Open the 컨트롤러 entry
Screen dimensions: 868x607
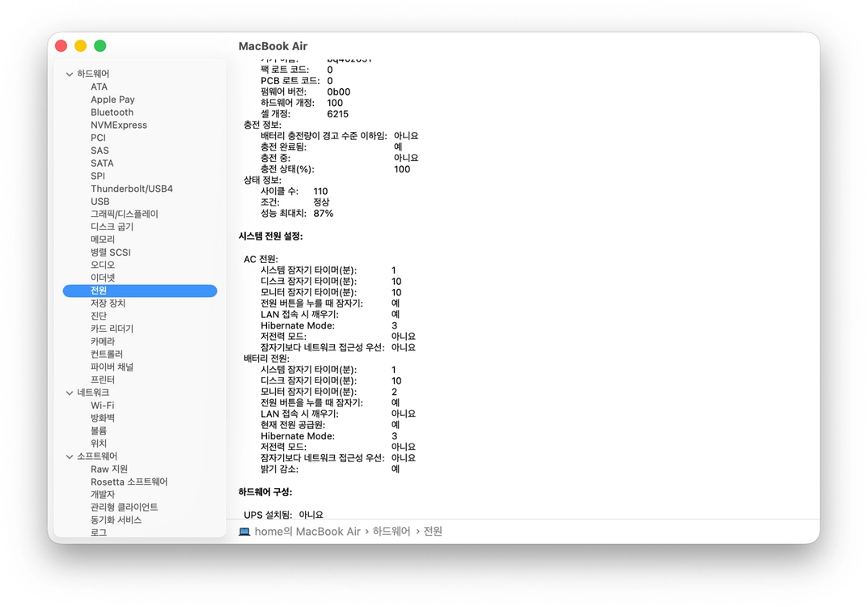(106, 354)
